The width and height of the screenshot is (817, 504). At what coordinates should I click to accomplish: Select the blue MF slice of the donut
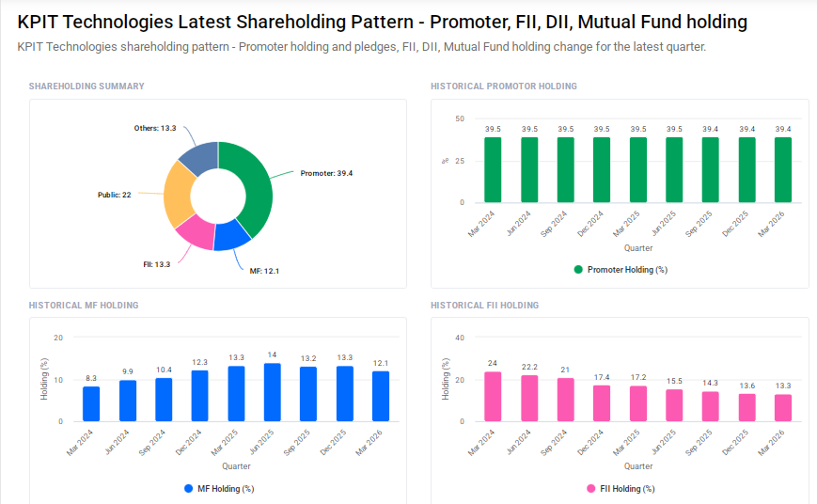point(231,236)
